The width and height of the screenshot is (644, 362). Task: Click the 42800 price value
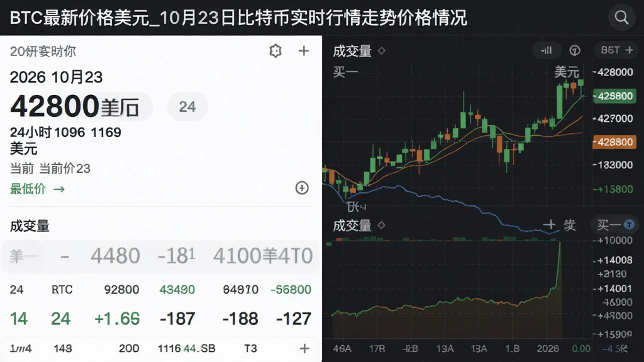(55, 106)
